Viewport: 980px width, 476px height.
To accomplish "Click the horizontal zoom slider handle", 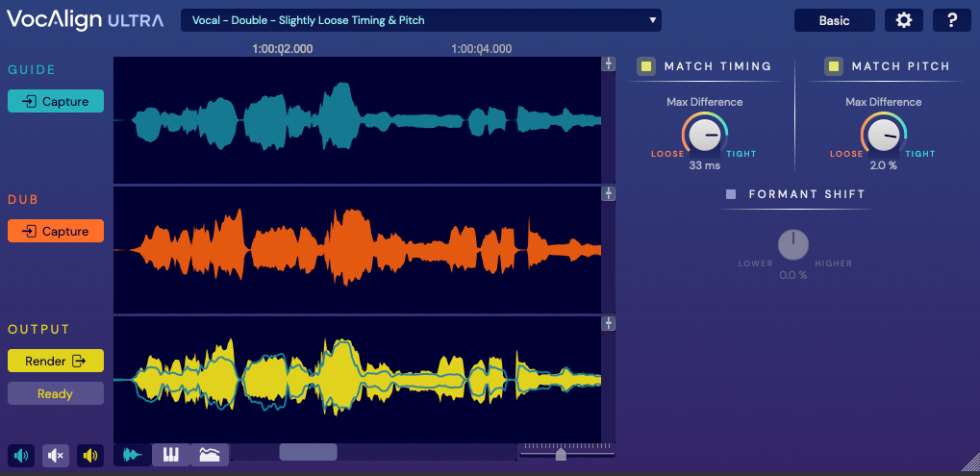I will 561,454.
